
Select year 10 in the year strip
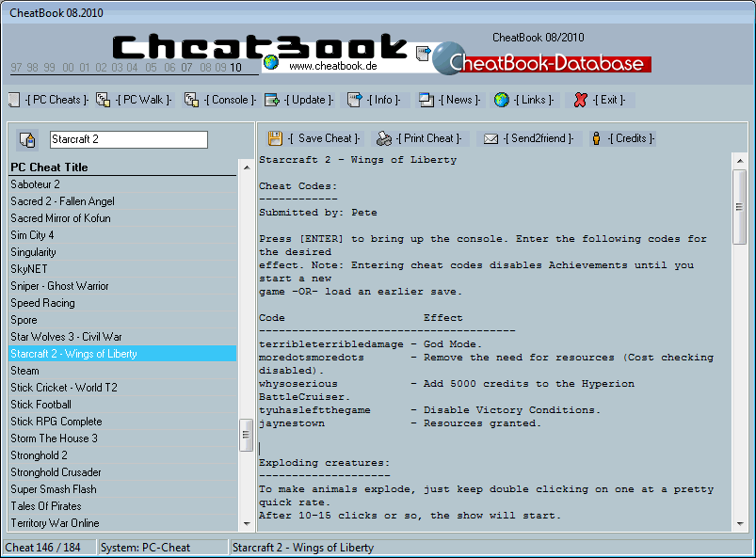(x=235, y=68)
